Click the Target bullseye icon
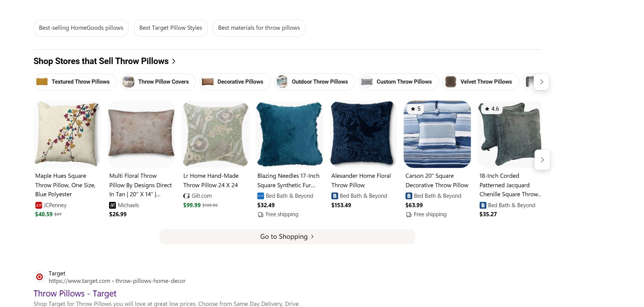Viewport: 644px width, 307px height. (39, 276)
